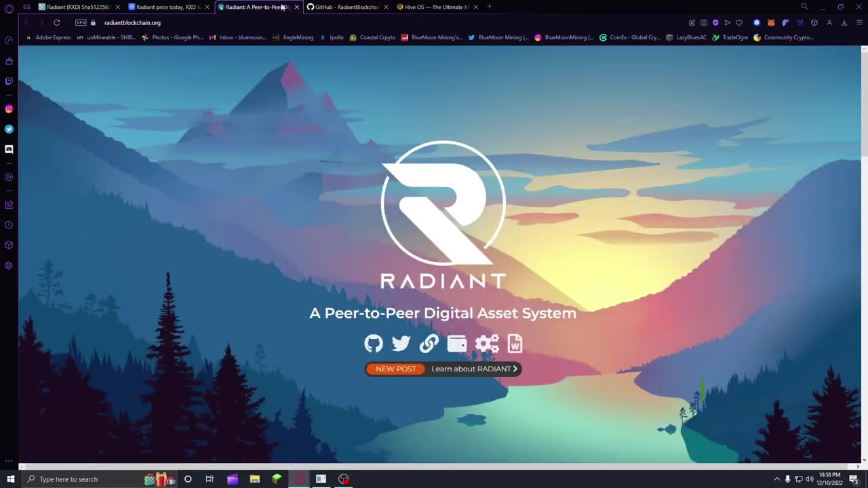Open the sidebar three-dots menu
This screenshot has width=868, height=488.
[x=9, y=461]
